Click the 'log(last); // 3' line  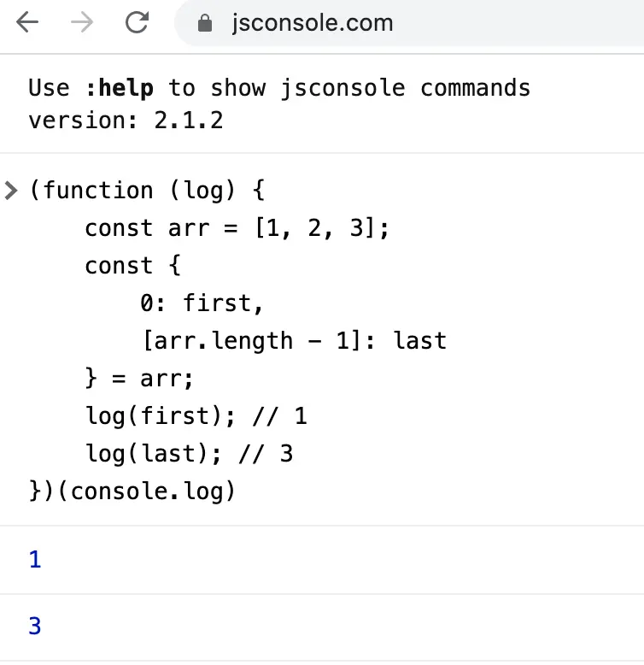pos(189,453)
